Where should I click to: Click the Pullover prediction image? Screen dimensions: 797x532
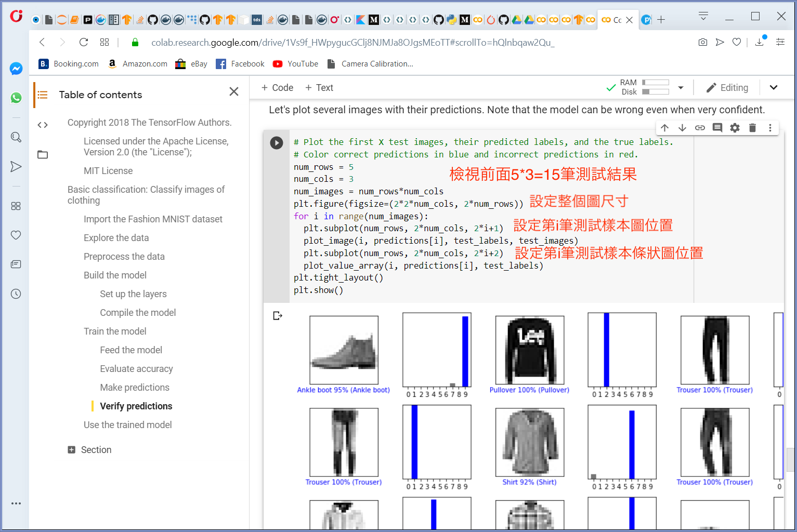(x=530, y=350)
